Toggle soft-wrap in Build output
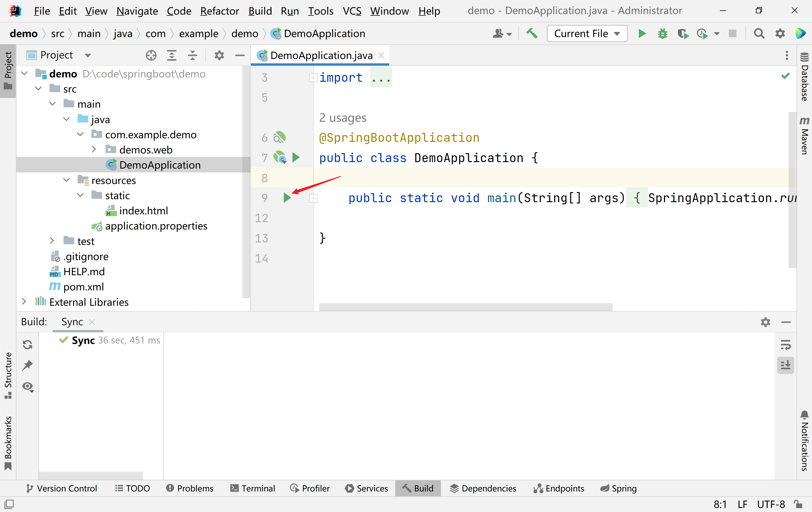812x512 pixels. click(785, 344)
